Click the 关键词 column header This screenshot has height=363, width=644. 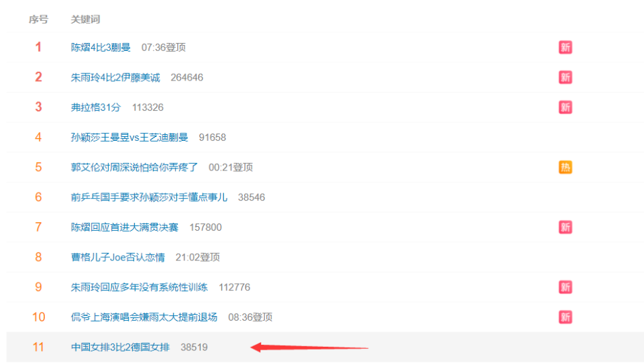[x=85, y=19]
